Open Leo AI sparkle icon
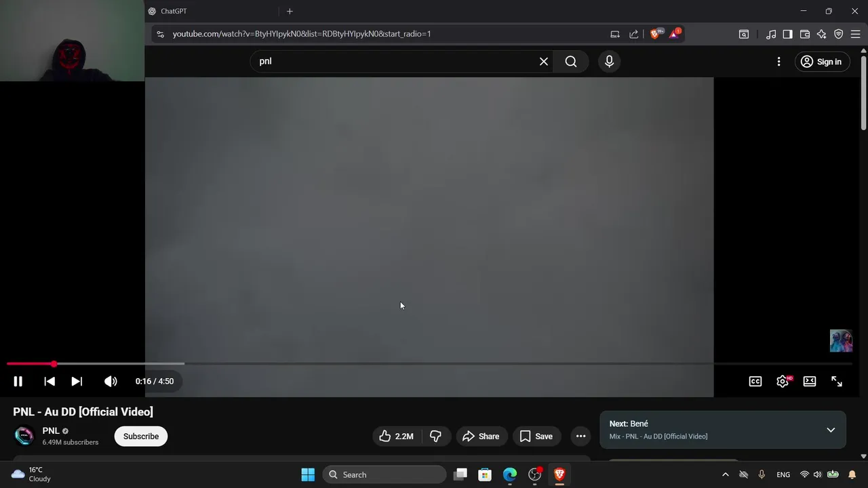This screenshot has height=488, width=868. point(821,34)
